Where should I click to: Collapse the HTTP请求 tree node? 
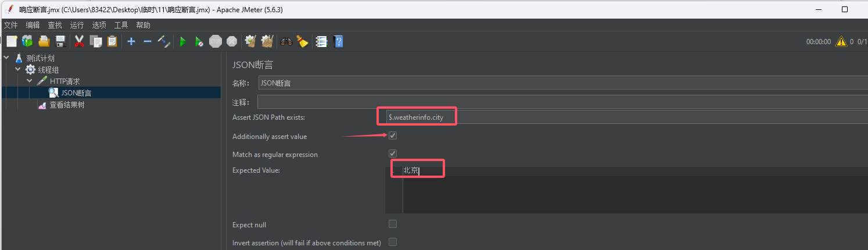tap(30, 81)
